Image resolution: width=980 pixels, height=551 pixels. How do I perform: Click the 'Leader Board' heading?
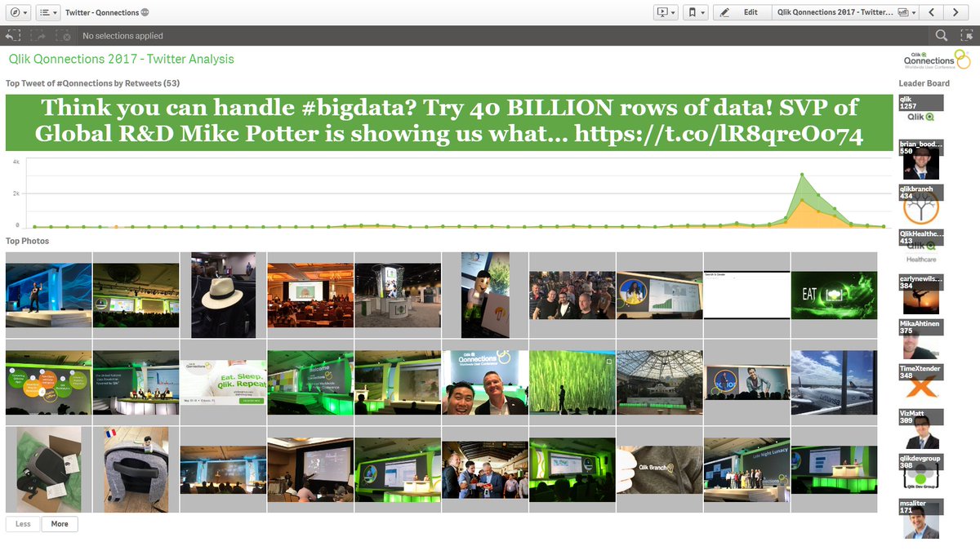click(924, 83)
